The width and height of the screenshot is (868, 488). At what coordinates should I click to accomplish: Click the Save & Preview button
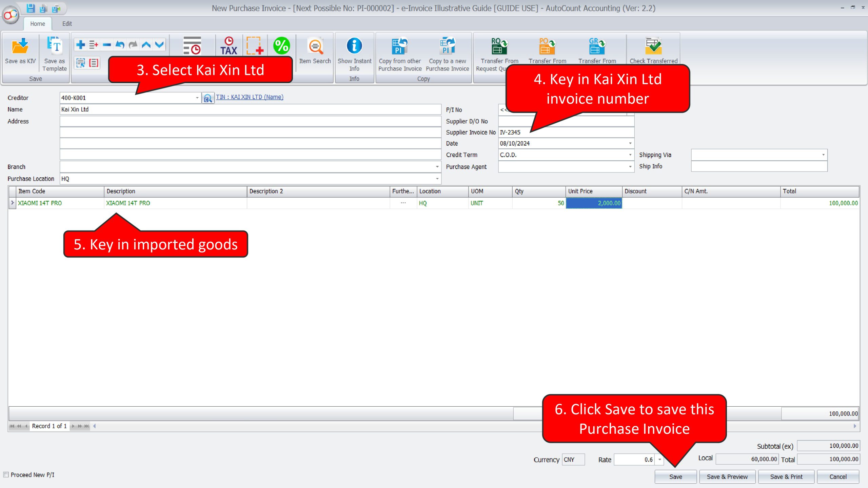tap(727, 477)
